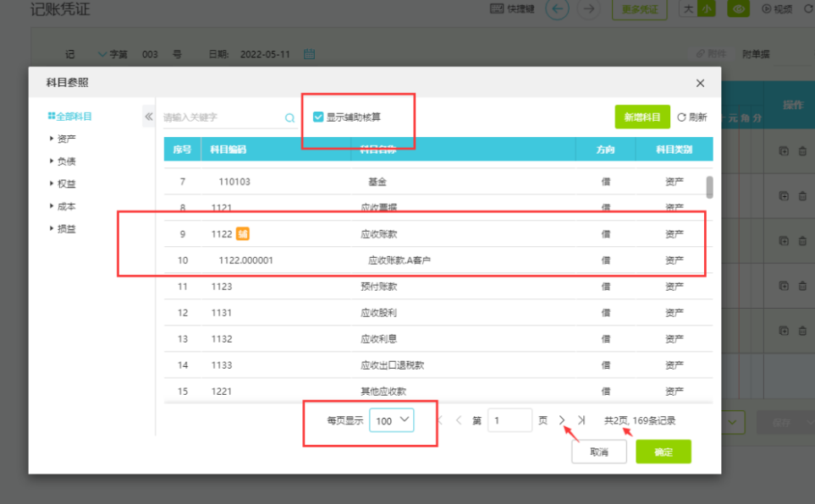The width and height of the screenshot is (815, 504).
Task: Click the second row's delete trash icon
Action: pyautogui.click(x=802, y=196)
